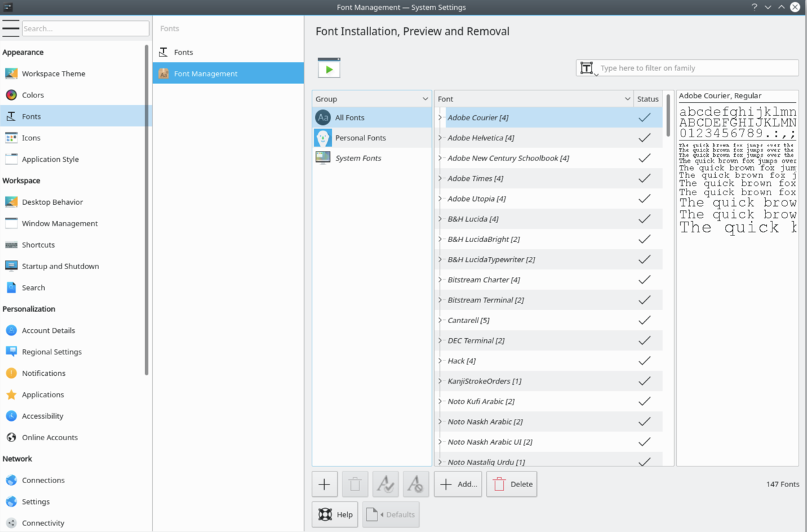Expand the Hack font family
The height and width of the screenshot is (532, 807).
pos(441,361)
